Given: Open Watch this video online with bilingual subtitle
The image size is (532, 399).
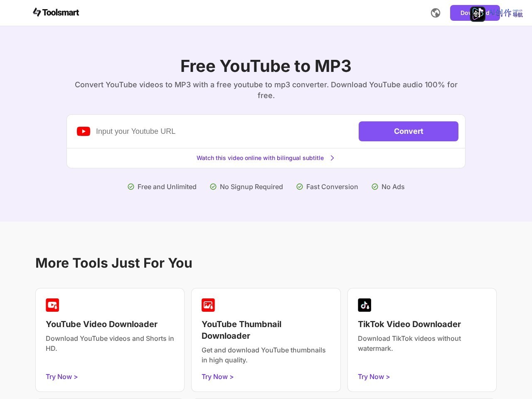Looking at the screenshot, I should pyautogui.click(x=260, y=158).
